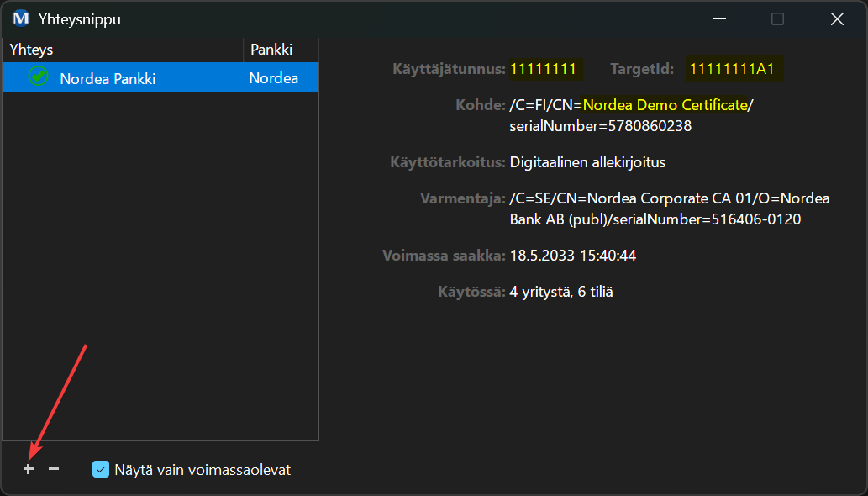This screenshot has width=868, height=496.
Task: Minimize the Yhteysnippu window
Action: tap(719, 19)
